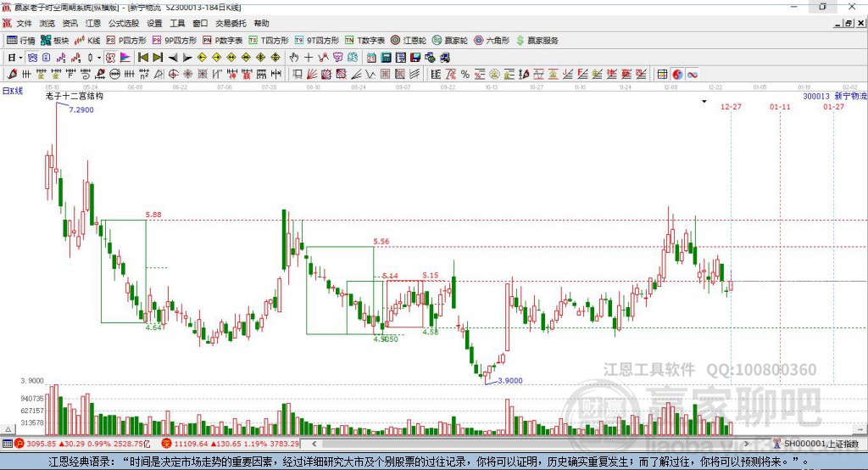
Task: Click the 5.88 resistance level label
Action: pyautogui.click(x=153, y=215)
